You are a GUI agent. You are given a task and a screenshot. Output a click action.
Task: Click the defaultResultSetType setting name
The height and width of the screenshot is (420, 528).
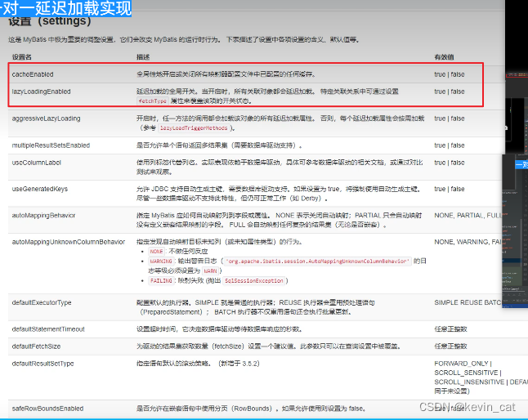tap(43, 364)
